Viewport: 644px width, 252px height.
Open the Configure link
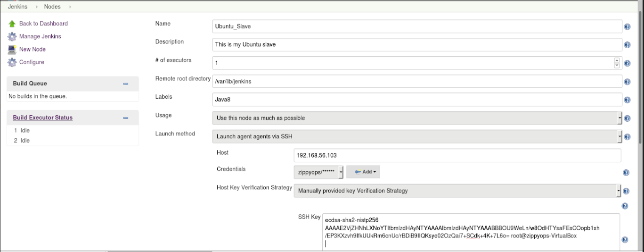click(32, 62)
